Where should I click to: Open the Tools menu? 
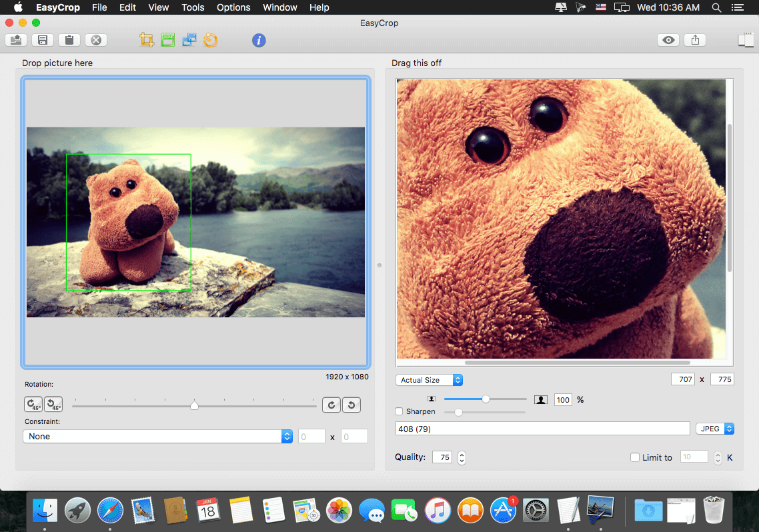[193, 7]
